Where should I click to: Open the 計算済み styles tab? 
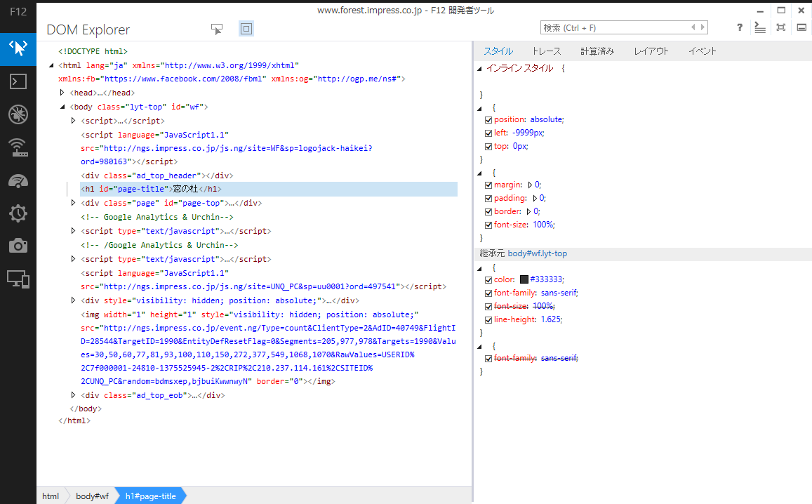(596, 50)
